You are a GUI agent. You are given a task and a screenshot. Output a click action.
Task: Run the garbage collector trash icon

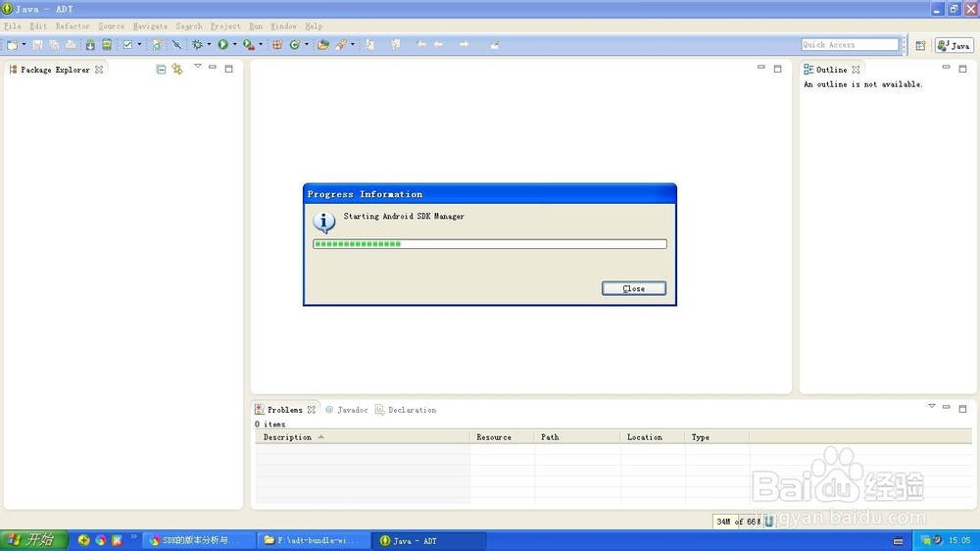pyautogui.click(x=768, y=521)
